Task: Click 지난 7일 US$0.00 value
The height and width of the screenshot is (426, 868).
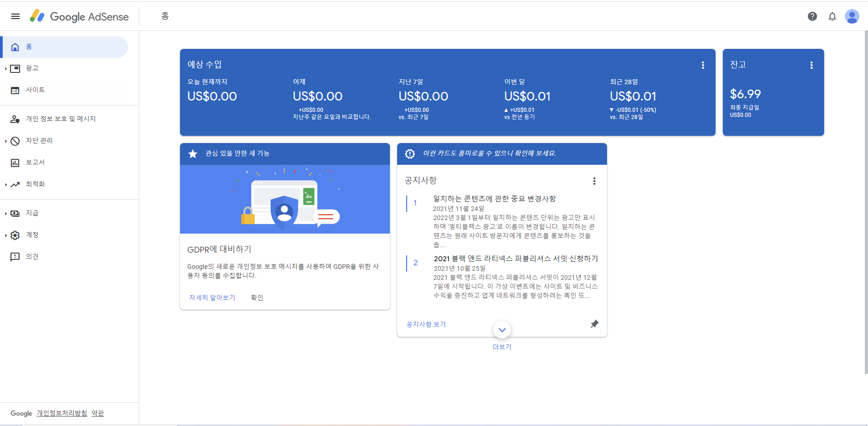Action: tap(423, 96)
